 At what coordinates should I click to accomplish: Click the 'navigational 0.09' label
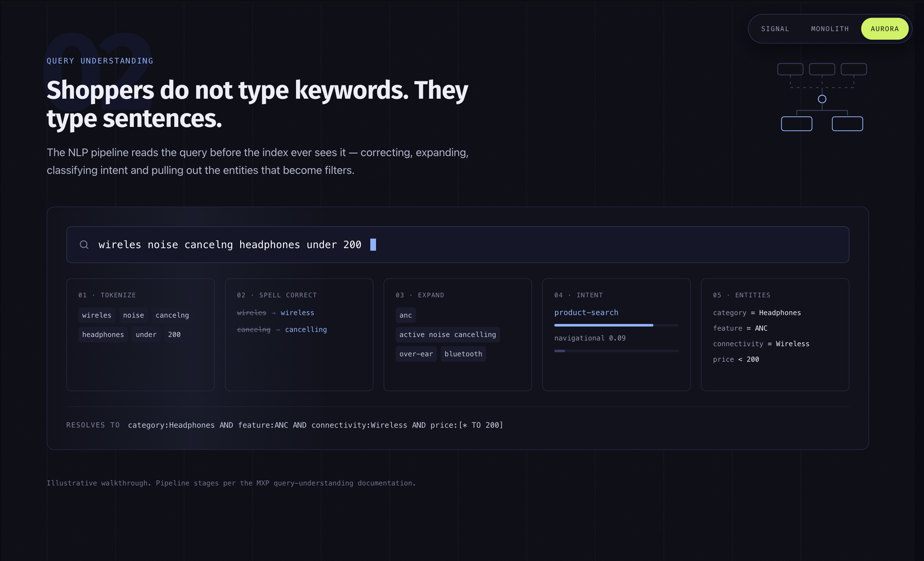coord(590,338)
